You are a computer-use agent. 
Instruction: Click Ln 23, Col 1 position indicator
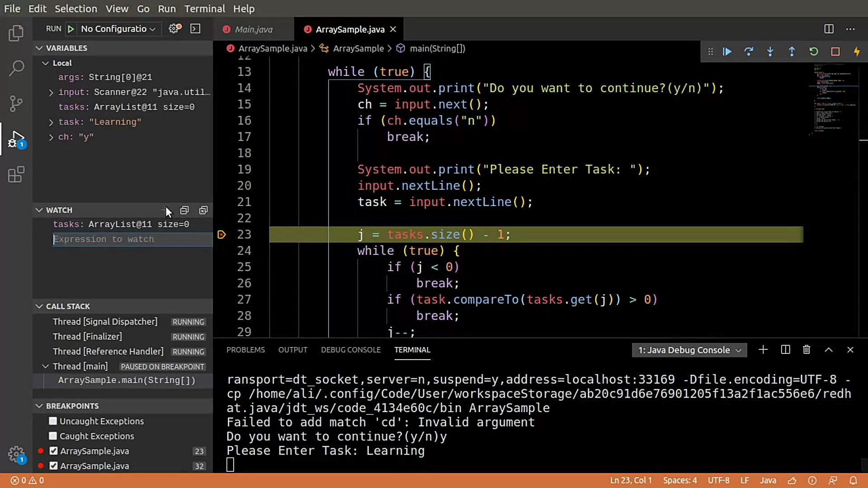pos(631,480)
